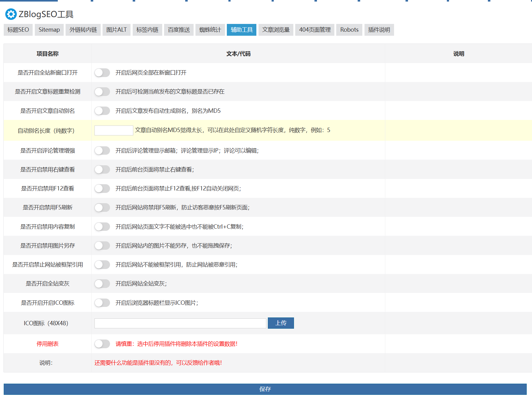Image resolution: width=532 pixels, height=397 pixels.
Task: Toggle the red 停用删表 delete-data switch
Action: (102, 344)
